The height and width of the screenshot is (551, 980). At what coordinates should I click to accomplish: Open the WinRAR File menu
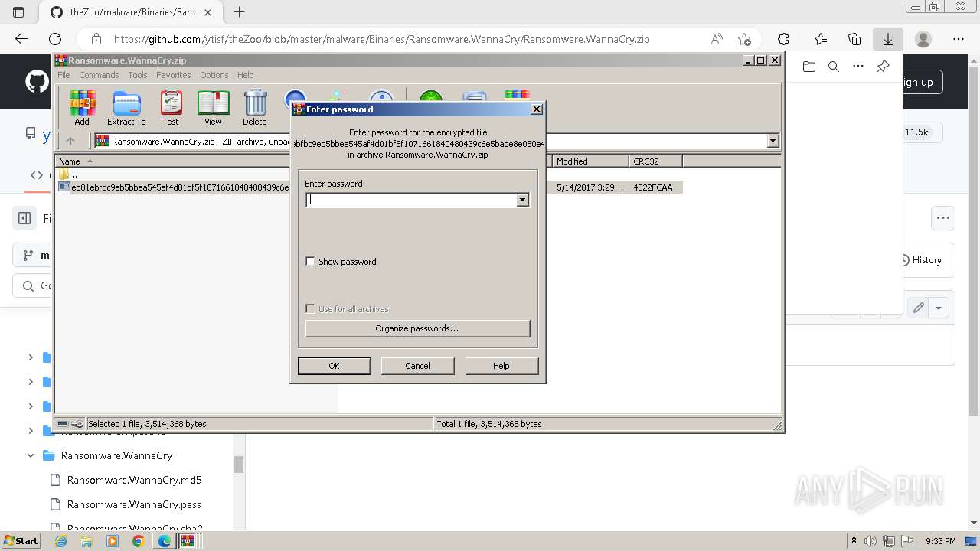click(x=64, y=75)
